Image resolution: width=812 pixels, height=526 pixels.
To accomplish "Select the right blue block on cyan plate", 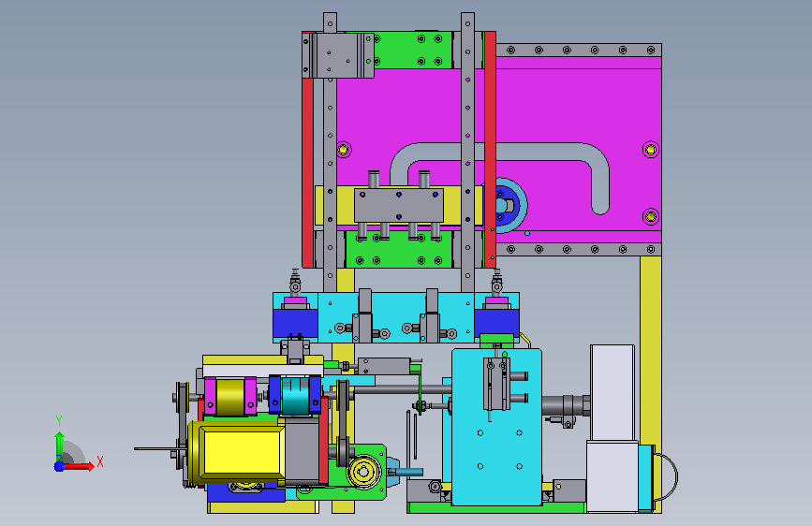I will (x=496, y=323).
